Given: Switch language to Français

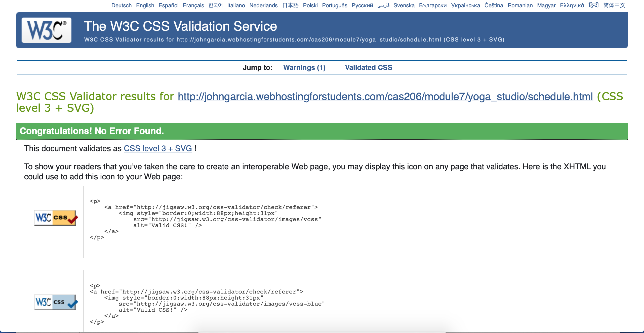Looking at the screenshot, I should (x=193, y=5).
